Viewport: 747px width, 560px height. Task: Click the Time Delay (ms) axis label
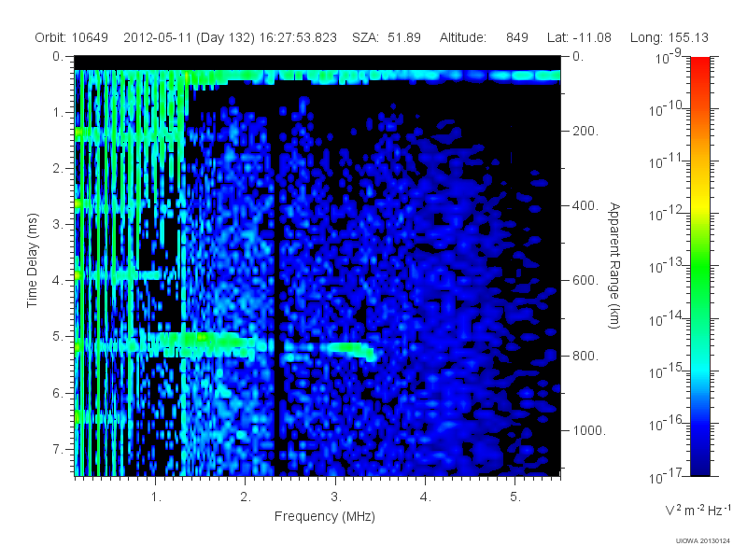[32, 260]
